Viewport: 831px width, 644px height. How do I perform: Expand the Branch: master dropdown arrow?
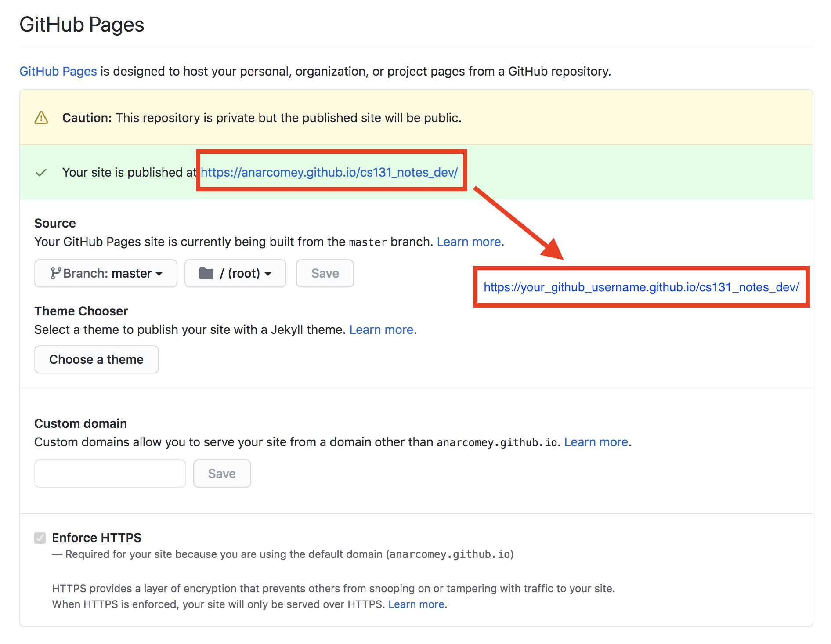[x=159, y=274]
